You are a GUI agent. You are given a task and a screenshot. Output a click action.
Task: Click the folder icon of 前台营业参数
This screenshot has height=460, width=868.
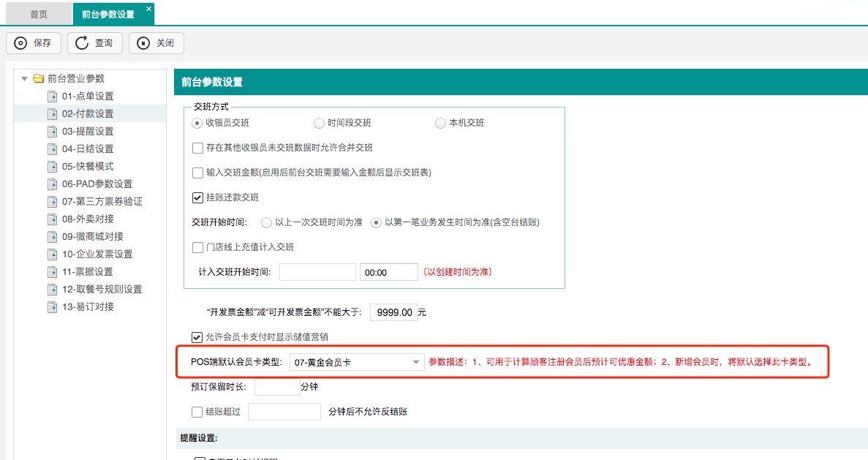coord(39,79)
